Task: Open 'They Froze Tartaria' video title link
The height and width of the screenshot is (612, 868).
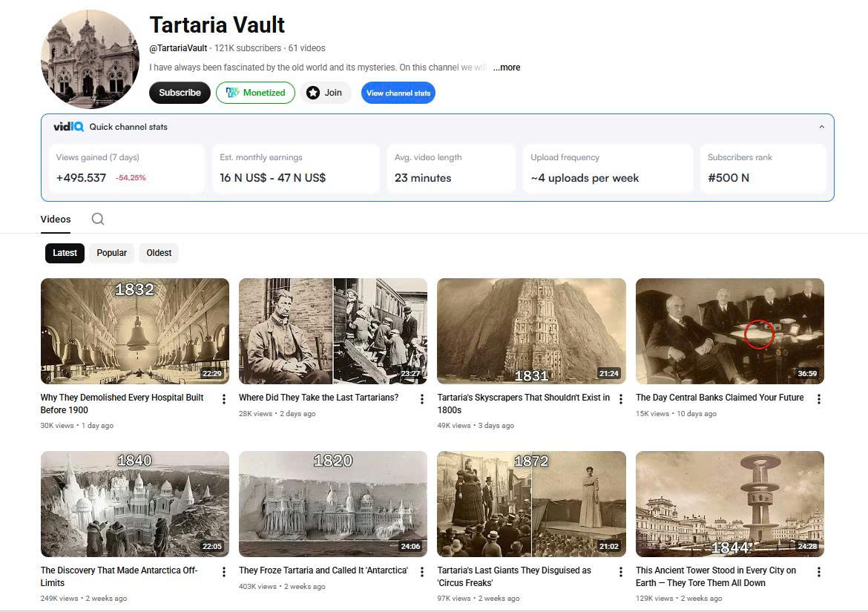Action: [323, 570]
